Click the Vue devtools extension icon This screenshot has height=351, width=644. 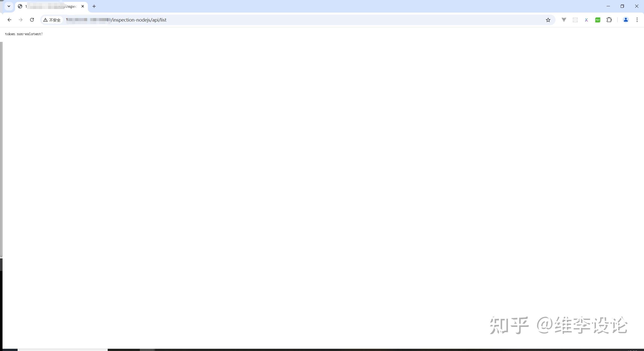click(564, 20)
